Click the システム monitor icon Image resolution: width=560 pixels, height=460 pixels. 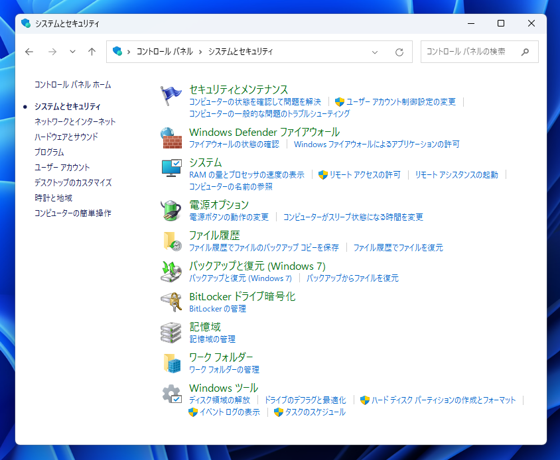pyautogui.click(x=171, y=168)
